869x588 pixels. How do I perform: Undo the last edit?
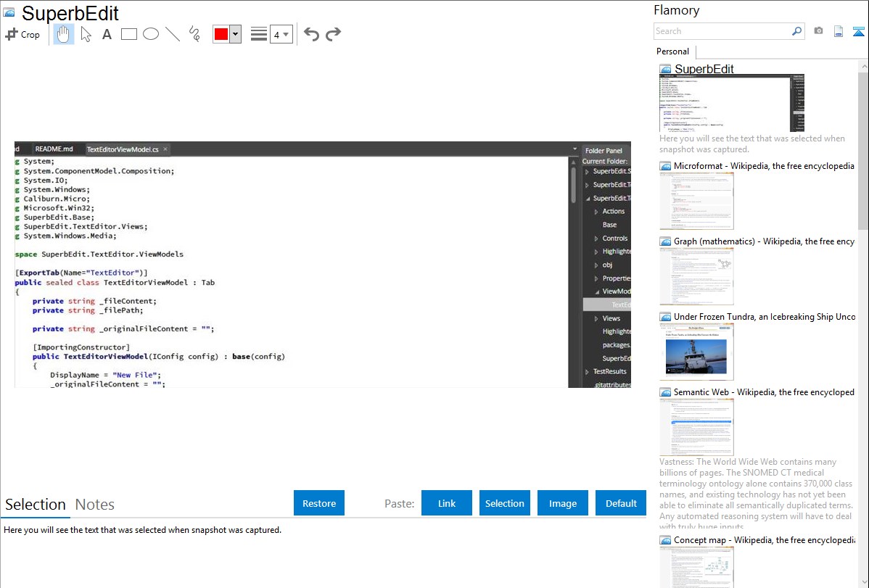311,34
